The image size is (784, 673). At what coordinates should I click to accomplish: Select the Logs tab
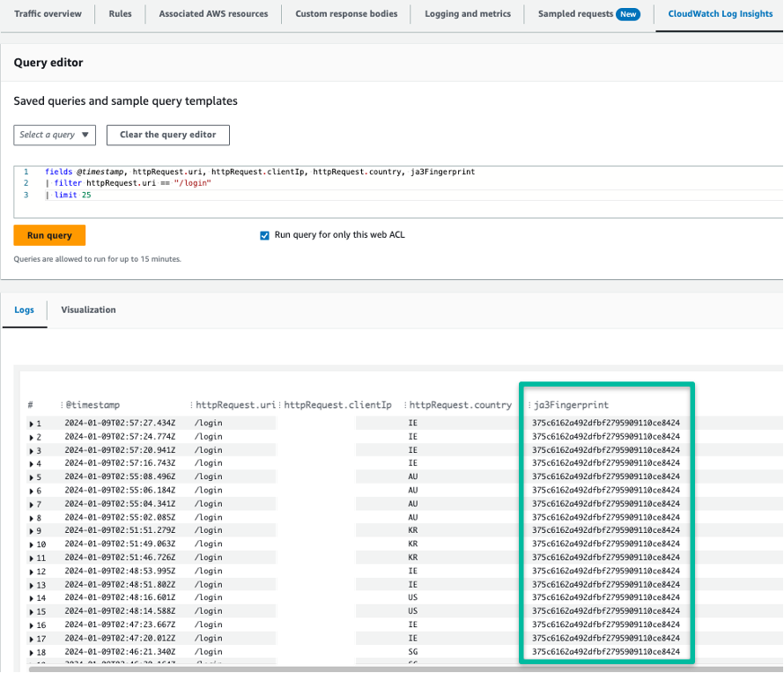24,309
